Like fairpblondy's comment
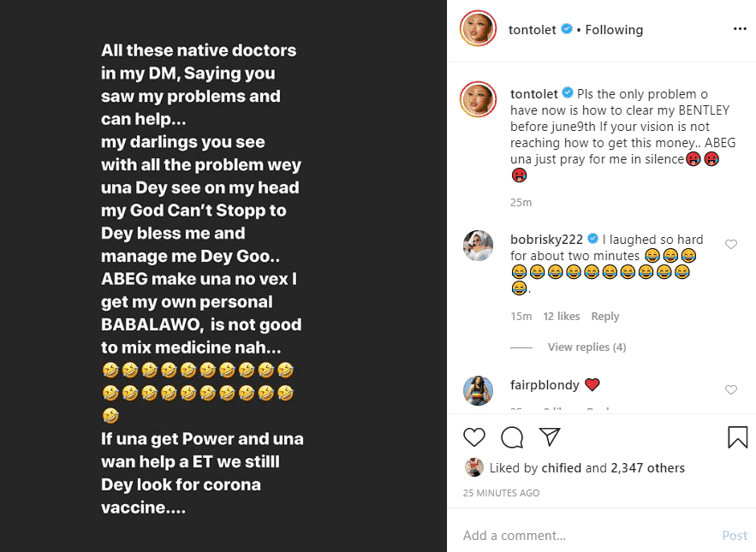Screen dimensions: 756x552 click(x=731, y=390)
